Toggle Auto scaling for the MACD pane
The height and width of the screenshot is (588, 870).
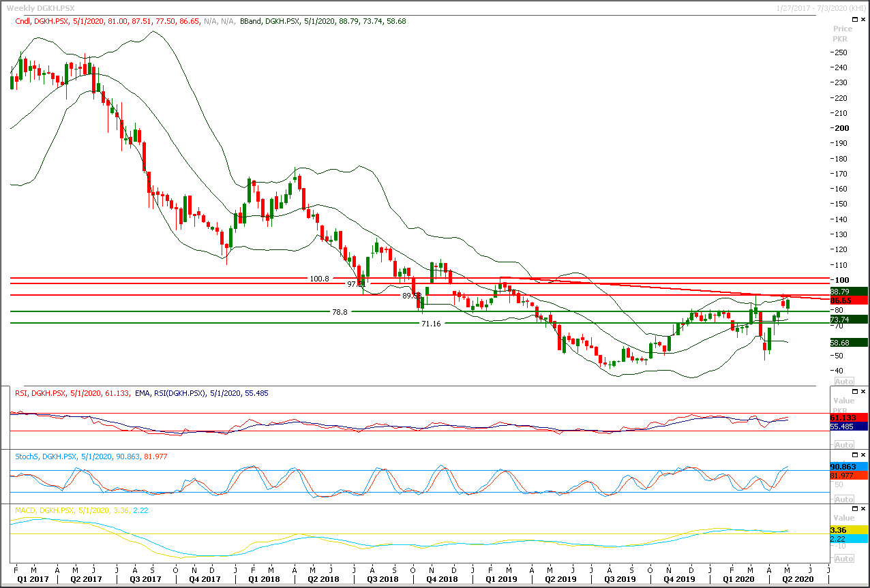[x=843, y=559]
